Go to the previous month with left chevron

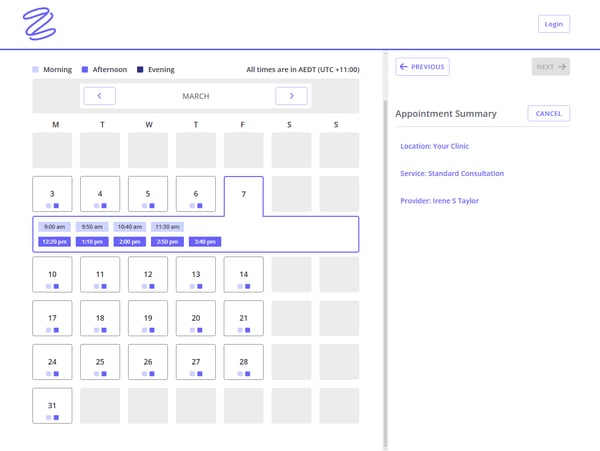coord(100,96)
